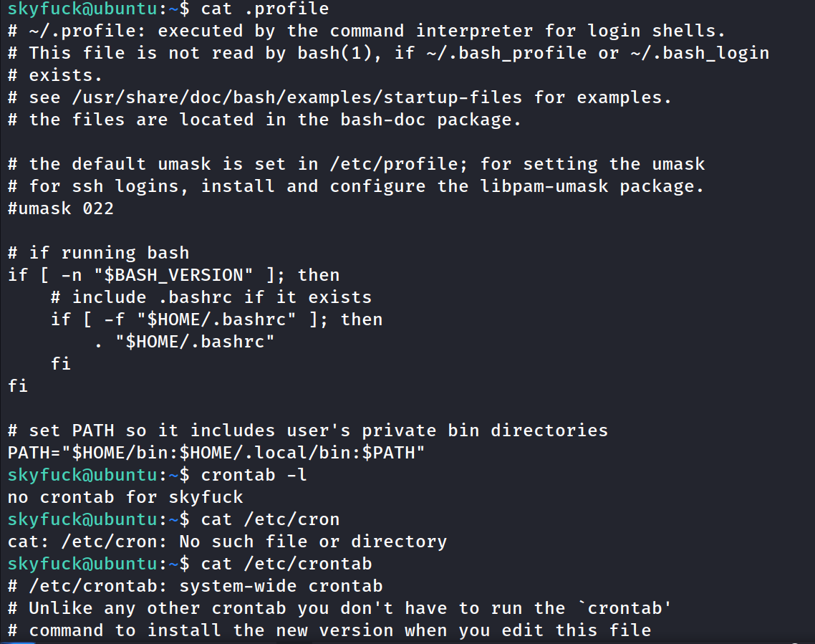Click the '# if running bash' comment
815x644 pixels.
pyautogui.click(x=98, y=253)
